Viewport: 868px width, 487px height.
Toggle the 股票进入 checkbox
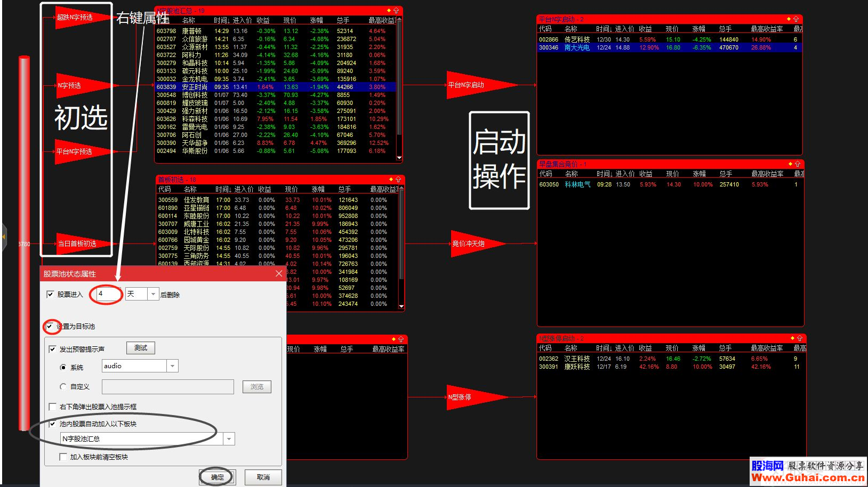click(51, 294)
